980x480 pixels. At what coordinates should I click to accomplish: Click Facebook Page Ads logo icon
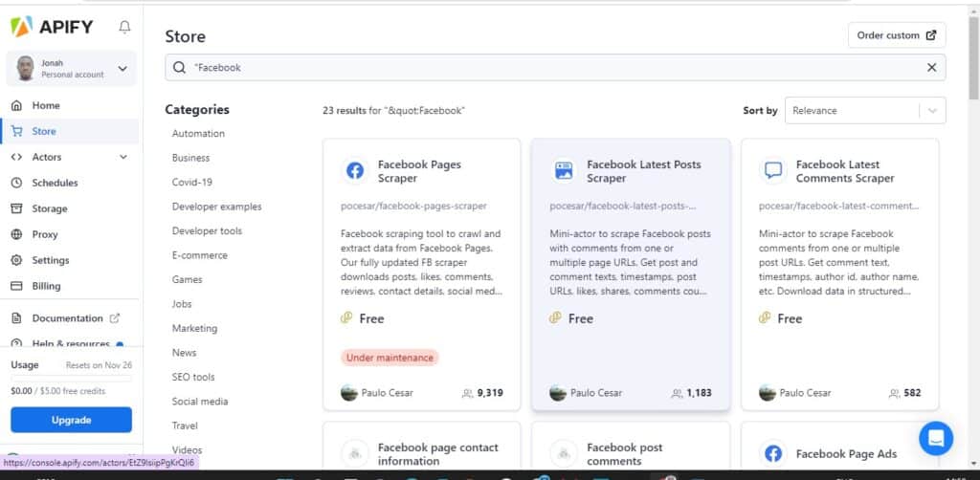(x=773, y=453)
